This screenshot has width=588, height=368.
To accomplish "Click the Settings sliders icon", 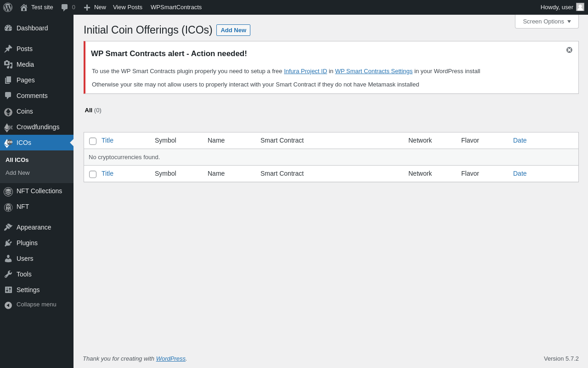I will coord(8,290).
